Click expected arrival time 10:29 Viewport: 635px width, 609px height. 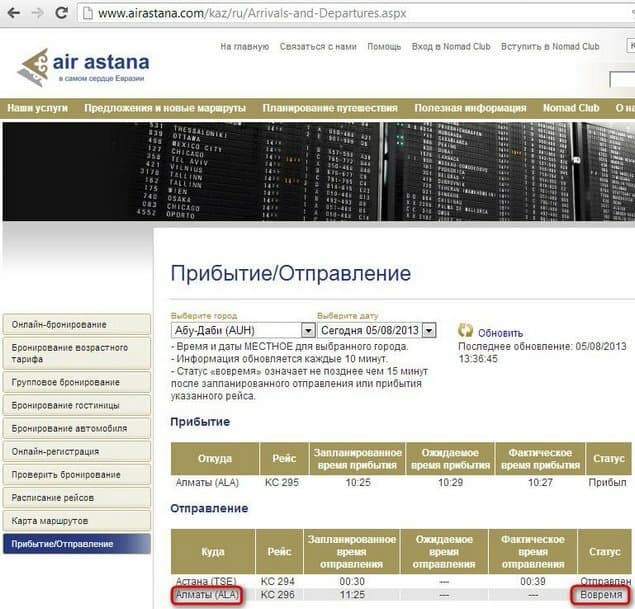450,483
